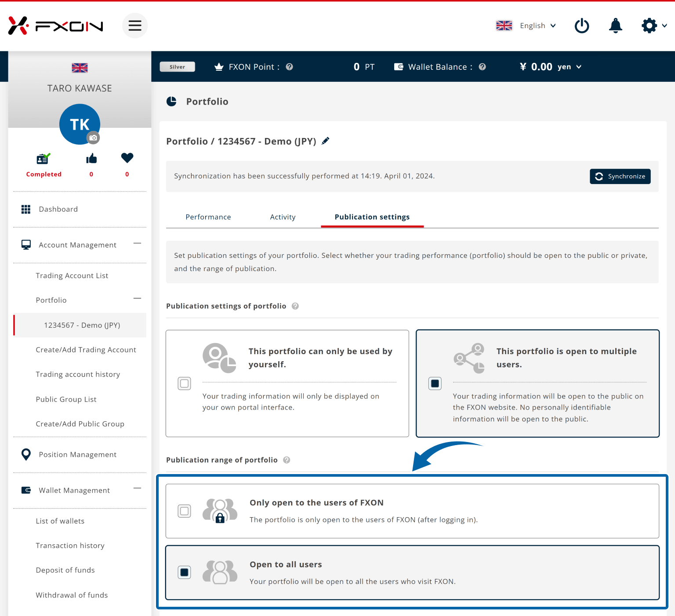Click the Portfolio pie chart header icon
The height and width of the screenshot is (616, 675).
(171, 101)
